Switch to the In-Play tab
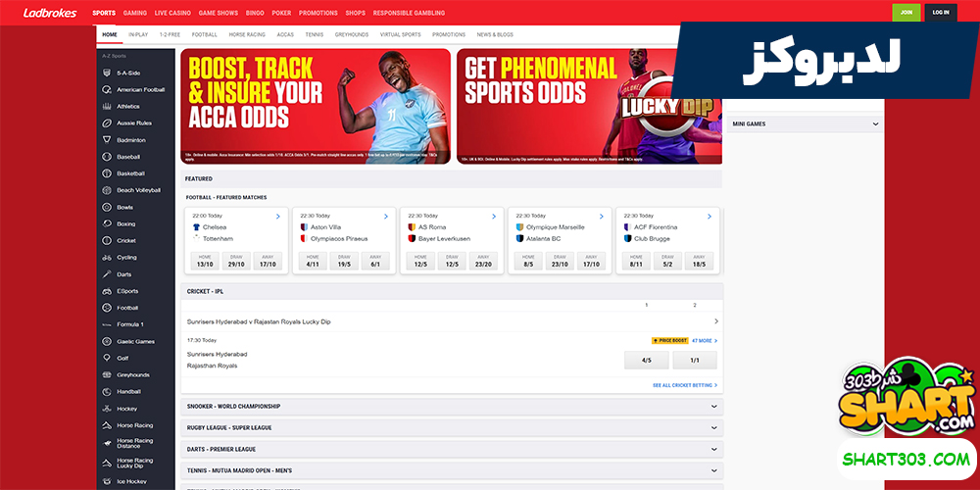The image size is (980, 490). coord(138,34)
